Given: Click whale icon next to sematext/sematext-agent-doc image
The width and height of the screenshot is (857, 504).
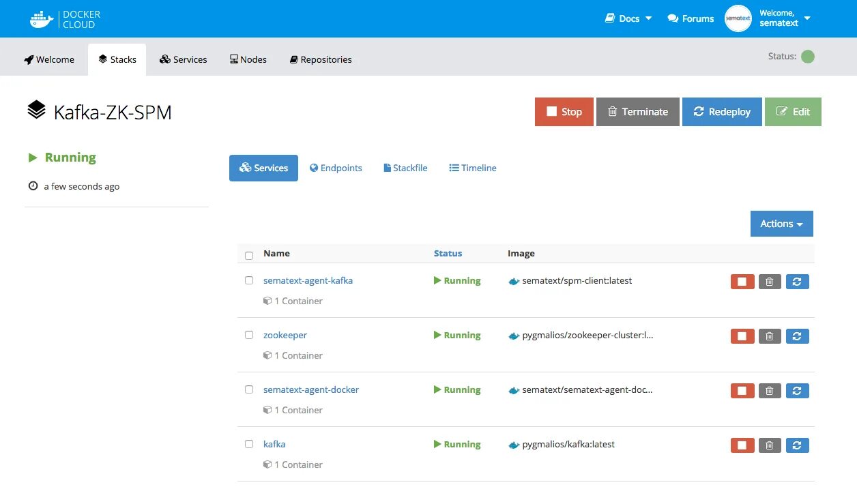Looking at the screenshot, I should [x=514, y=390].
